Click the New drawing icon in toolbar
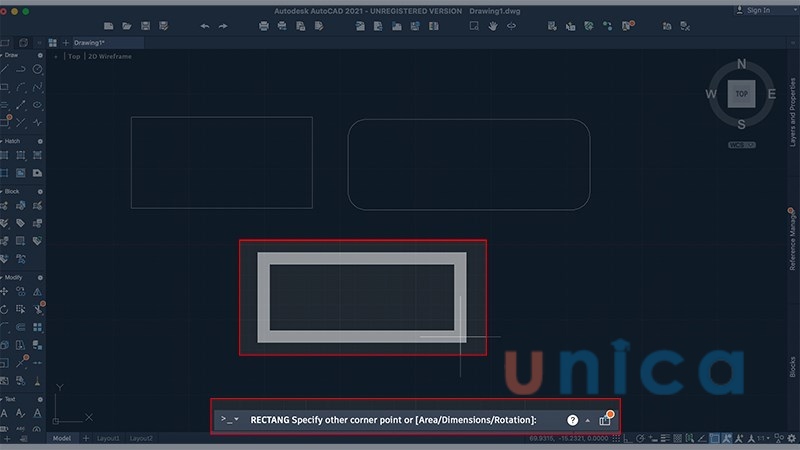Viewport: 800px width, 450px height. (108, 26)
